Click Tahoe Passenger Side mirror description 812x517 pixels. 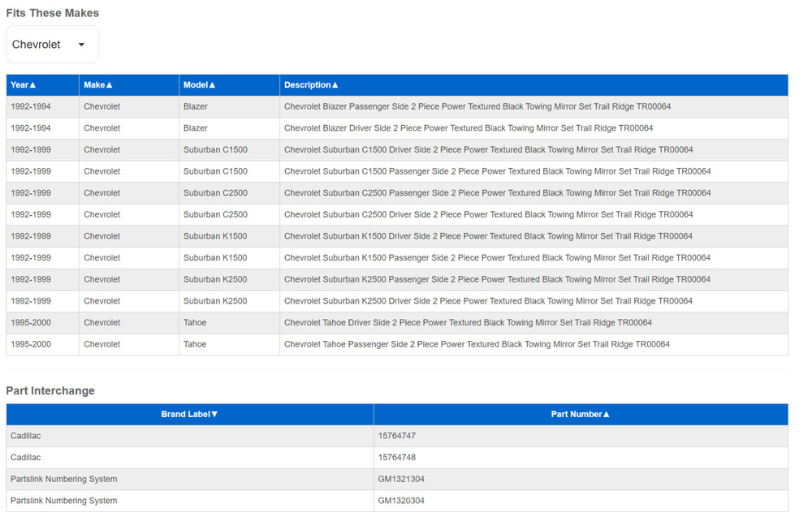pyautogui.click(x=477, y=344)
